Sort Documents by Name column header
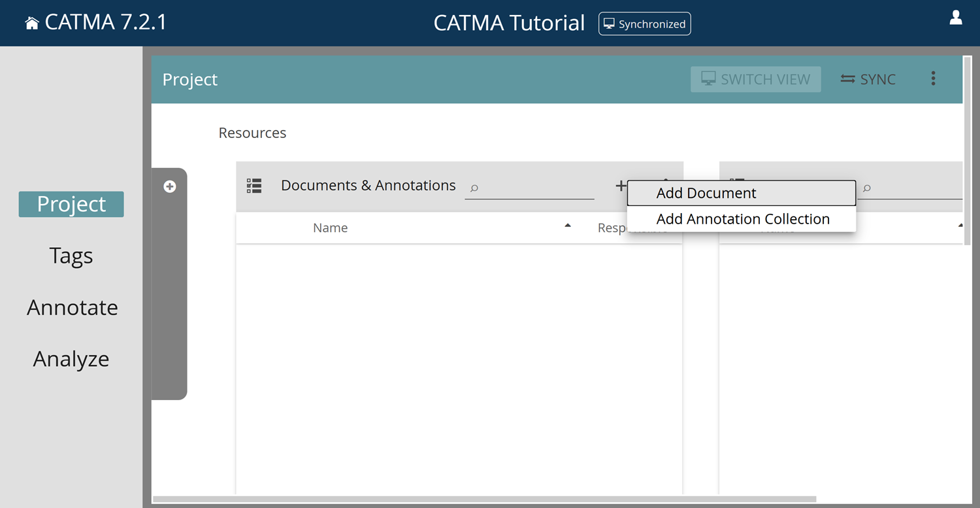 tap(331, 228)
